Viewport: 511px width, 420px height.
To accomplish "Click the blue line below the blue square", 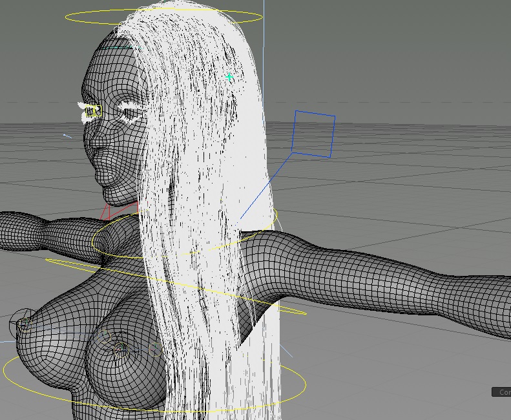I will [x=265, y=187].
